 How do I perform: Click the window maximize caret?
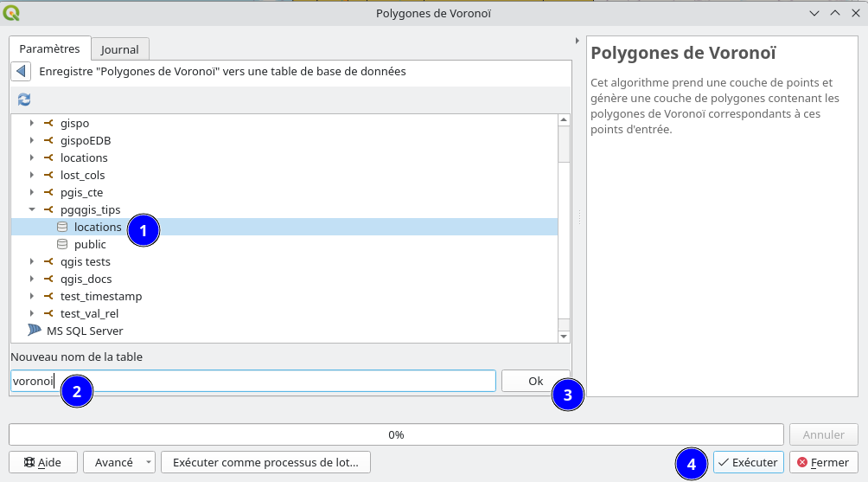pyautogui.click(x=835, y=13)
